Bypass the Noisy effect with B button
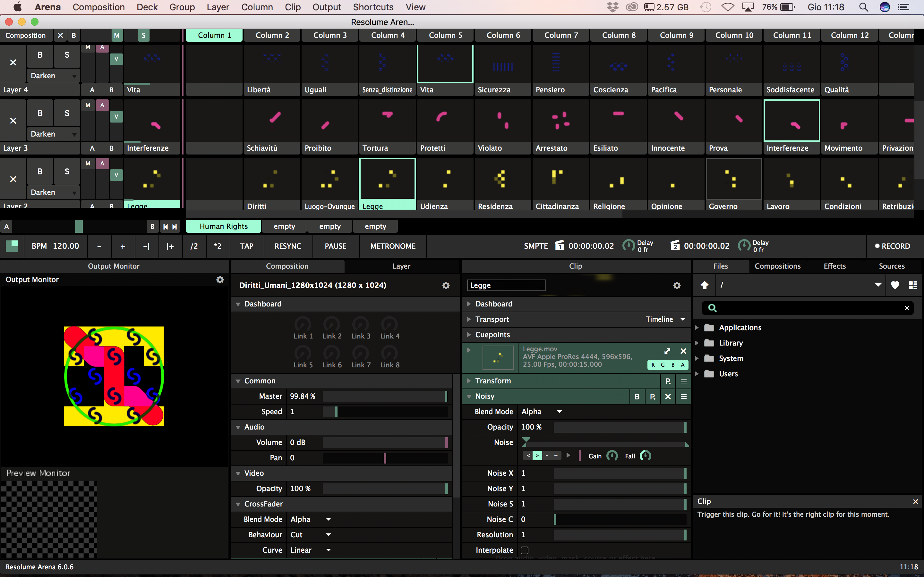Viewport: 924px width, 577px height. point(637,397)
